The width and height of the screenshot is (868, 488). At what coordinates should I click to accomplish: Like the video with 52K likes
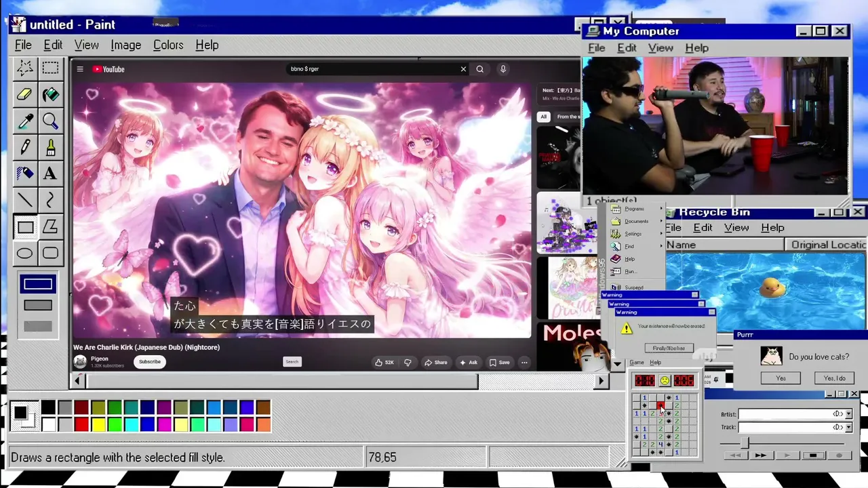tap(384, 363)
